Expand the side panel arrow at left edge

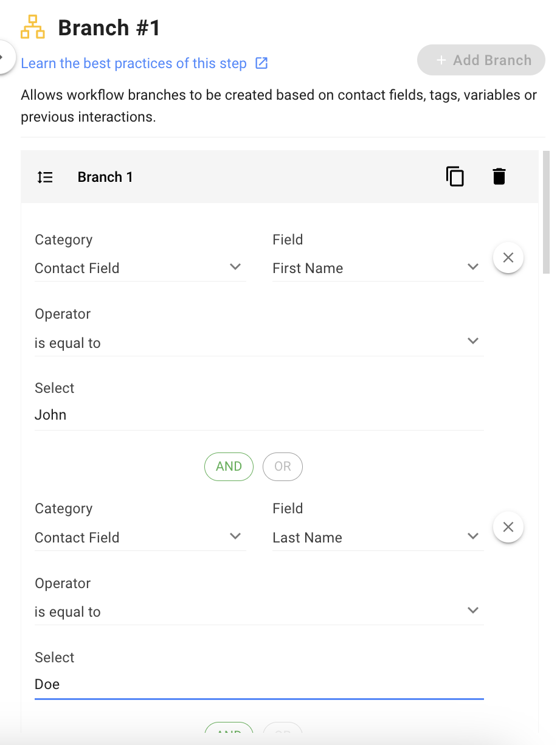pos(4,58)
